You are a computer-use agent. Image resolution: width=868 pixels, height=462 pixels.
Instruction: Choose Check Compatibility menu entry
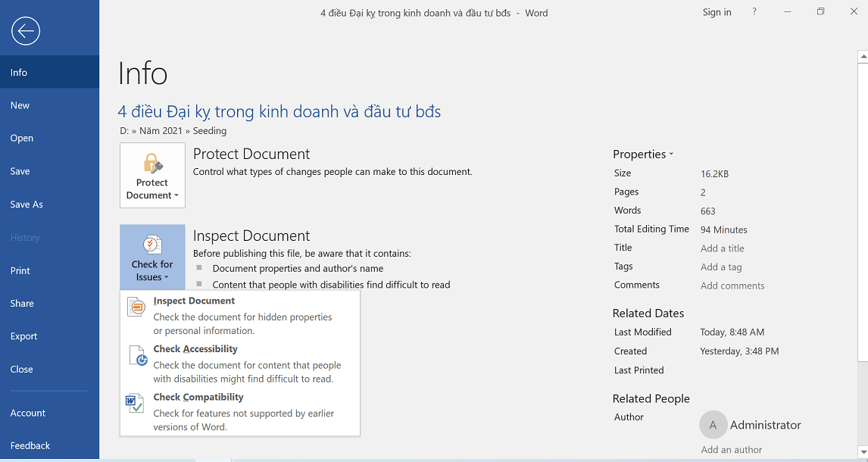(240, 412)
